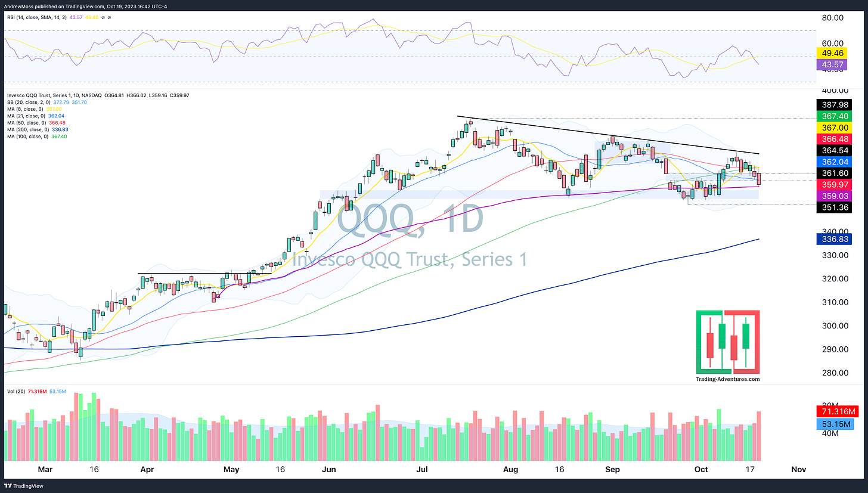Click the red 359.97 last price label

coord(833,185)
